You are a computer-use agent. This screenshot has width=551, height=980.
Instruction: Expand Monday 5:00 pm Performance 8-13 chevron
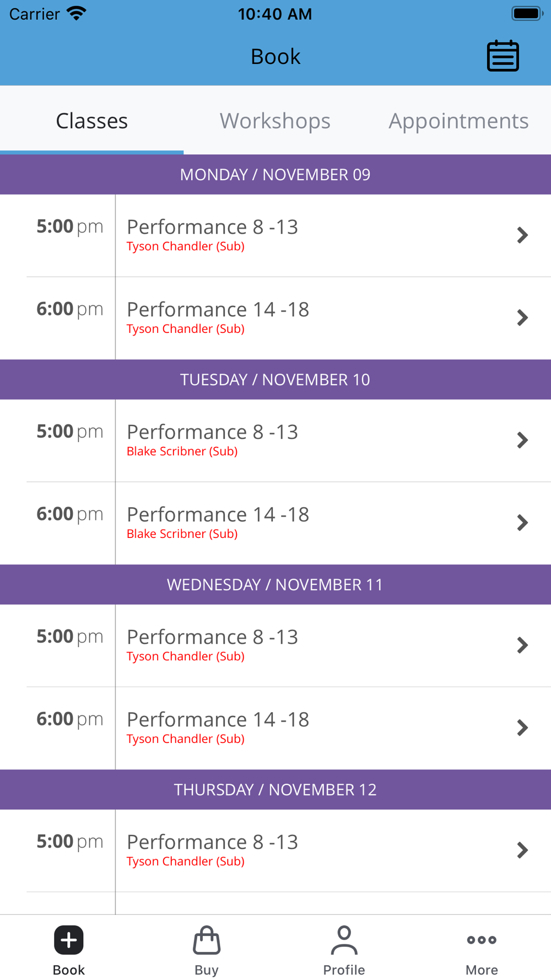tap(522, 235)
